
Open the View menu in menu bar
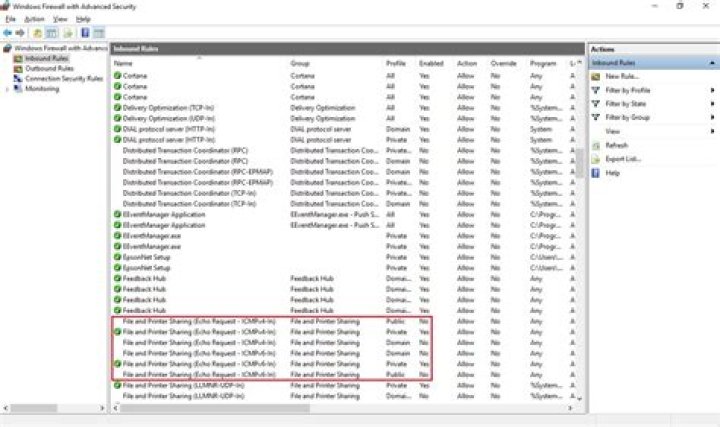[x=60, y=19]
